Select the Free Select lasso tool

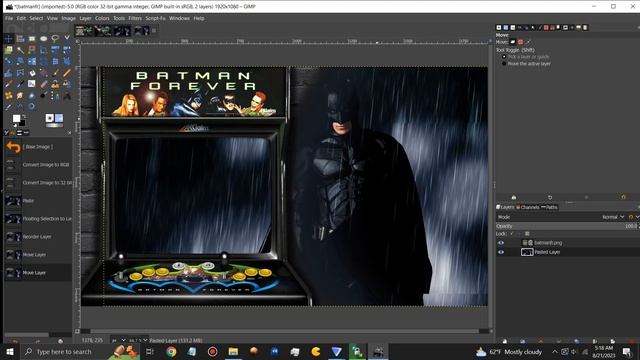(56, 38)
